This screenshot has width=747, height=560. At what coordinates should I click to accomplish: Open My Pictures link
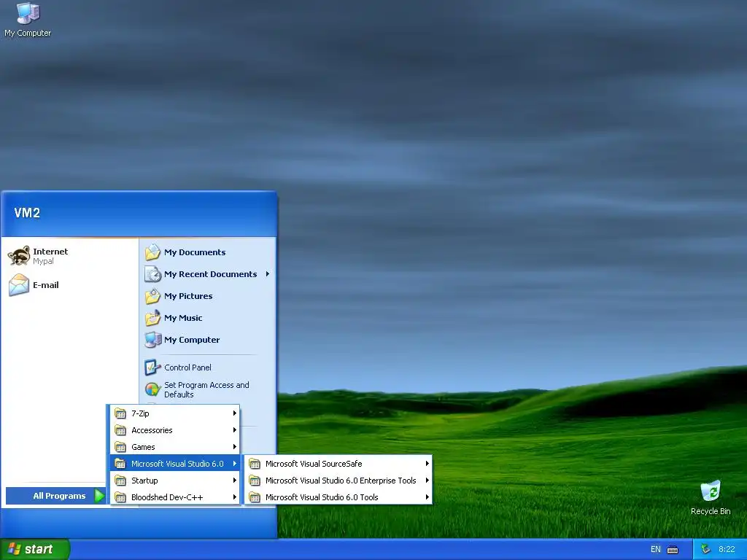point(188,296)
